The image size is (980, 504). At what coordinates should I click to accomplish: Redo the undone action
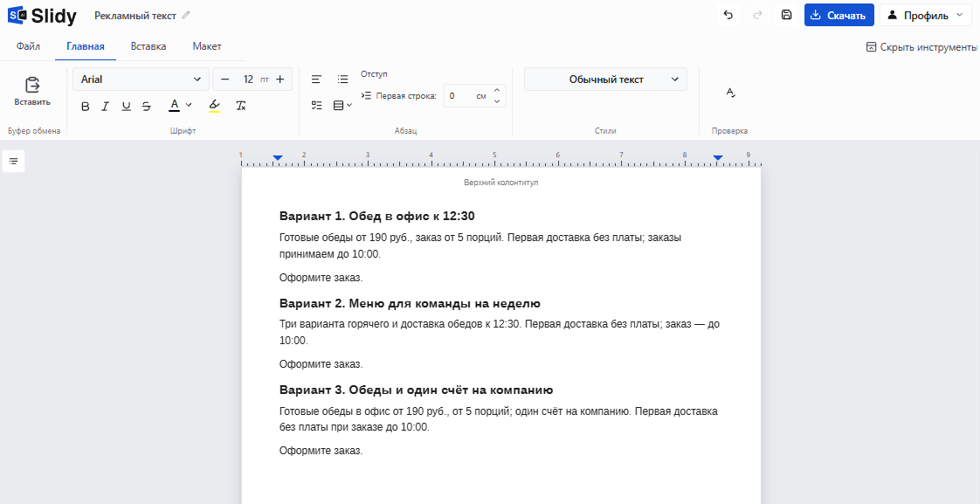757,16
